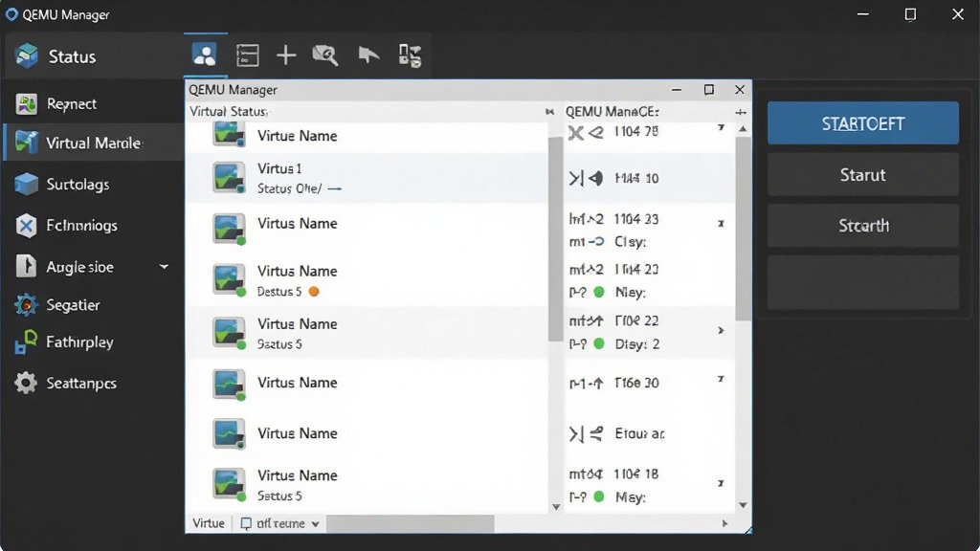Click the Fathirpley icon
This screenshot has width=980, height=551.
coord(26,342)
